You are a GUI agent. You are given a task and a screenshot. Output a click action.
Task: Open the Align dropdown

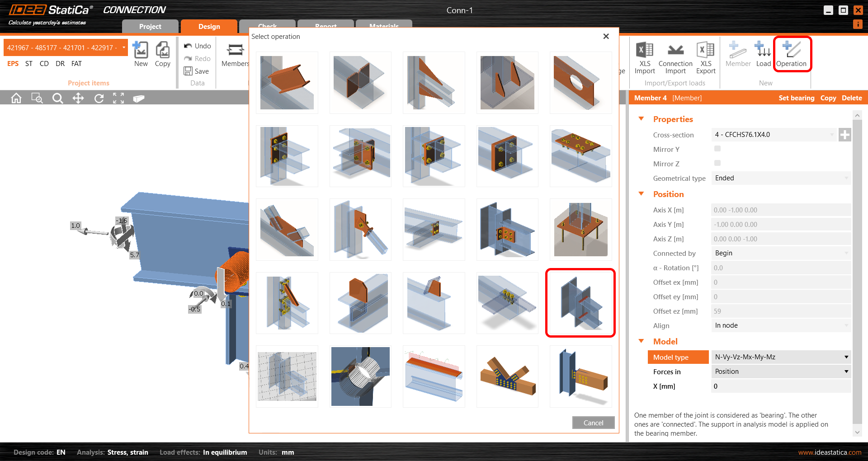pos(781,325)
